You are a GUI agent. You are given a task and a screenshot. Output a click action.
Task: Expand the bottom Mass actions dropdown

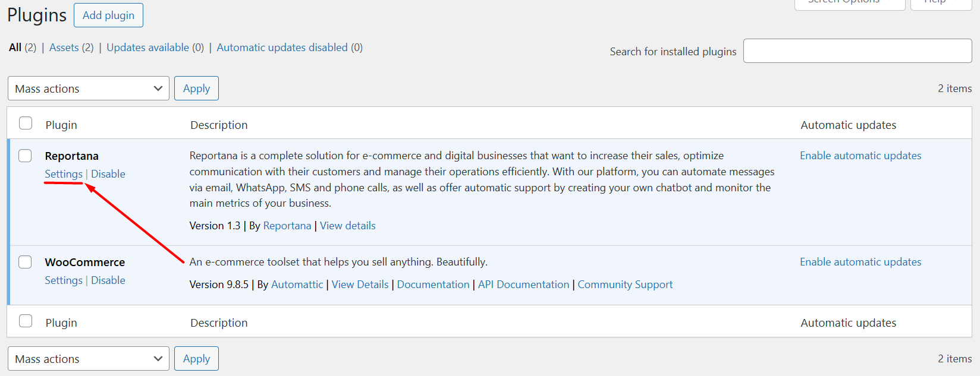[89, 359]
